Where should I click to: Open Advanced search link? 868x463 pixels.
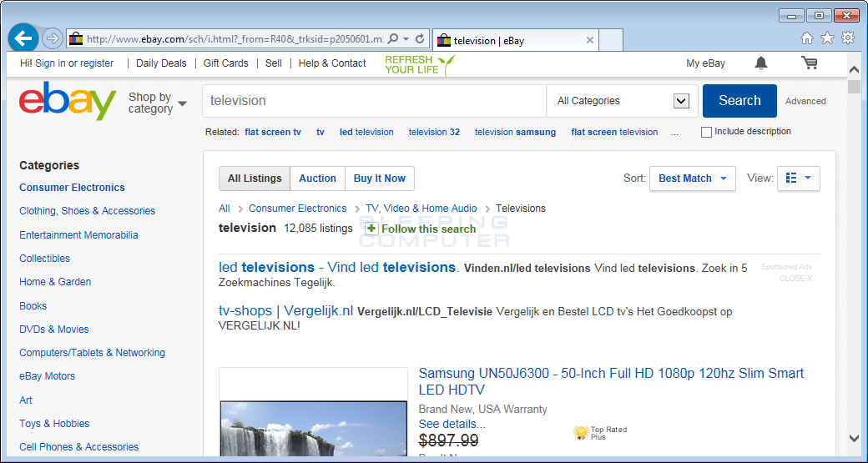point(805,101)
